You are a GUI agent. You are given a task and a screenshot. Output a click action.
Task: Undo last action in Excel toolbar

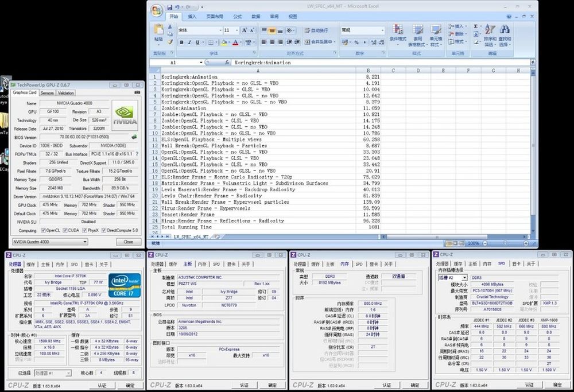tap(177, 6)
